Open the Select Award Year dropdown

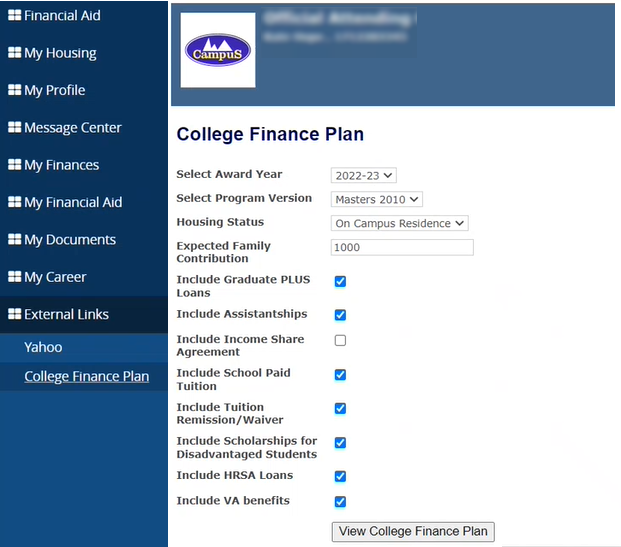[364, 175]
